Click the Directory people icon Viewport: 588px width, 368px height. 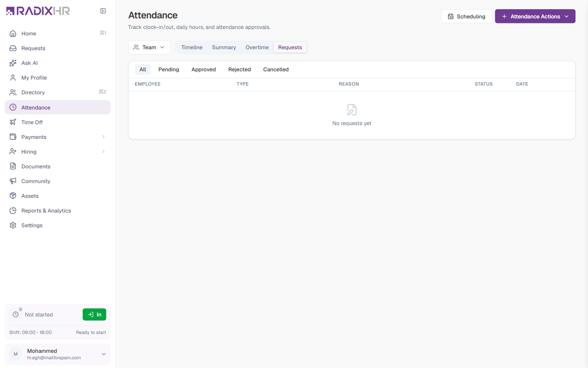tap(13, 92)
